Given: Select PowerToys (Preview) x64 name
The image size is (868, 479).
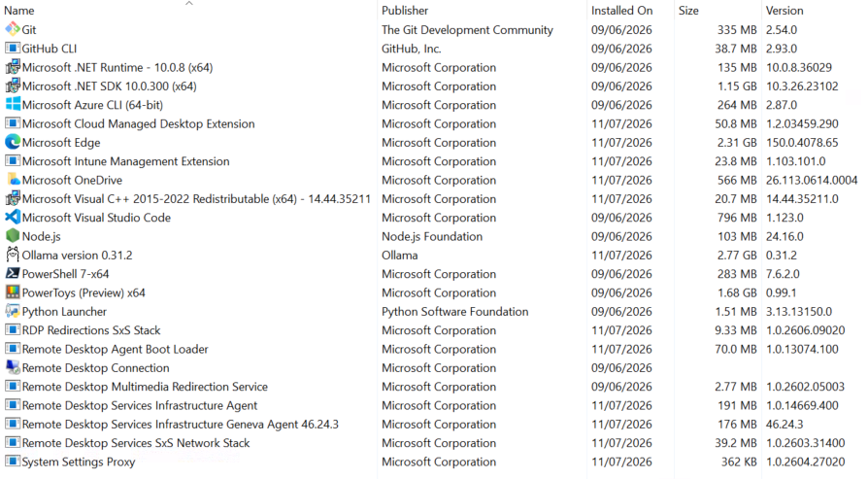Looking at the screenshot, I should tap(83, 292).
